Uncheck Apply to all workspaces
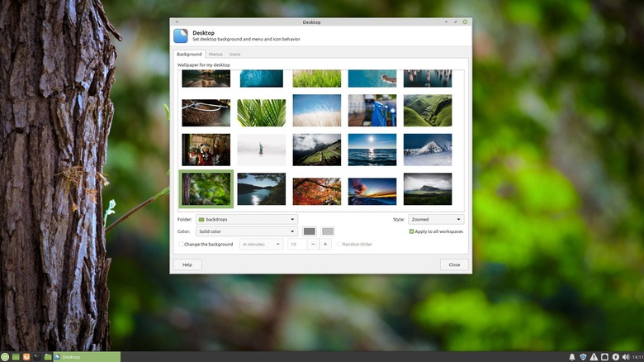 tap(412, 231)
